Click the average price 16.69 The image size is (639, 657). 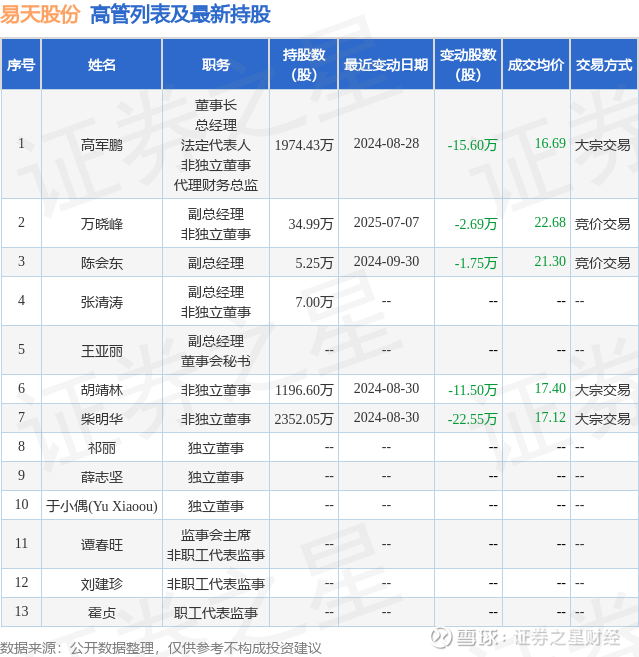coord(550,143)
